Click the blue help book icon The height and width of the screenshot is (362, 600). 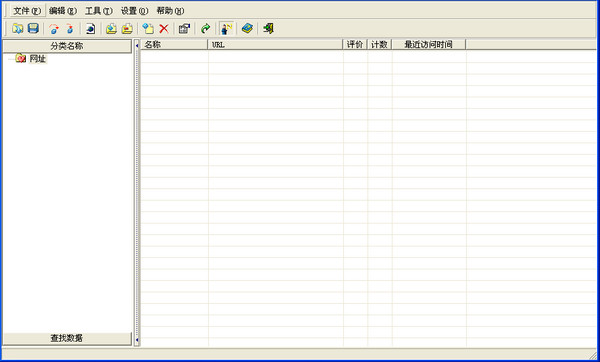(247, 29)
